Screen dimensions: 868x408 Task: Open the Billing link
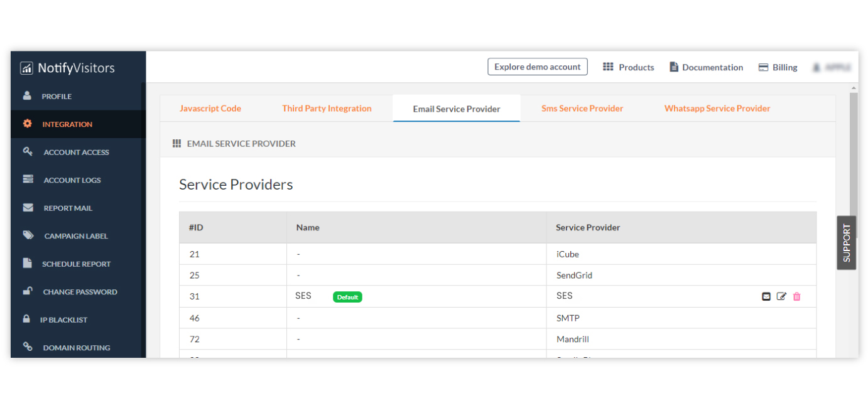point(785,67)
